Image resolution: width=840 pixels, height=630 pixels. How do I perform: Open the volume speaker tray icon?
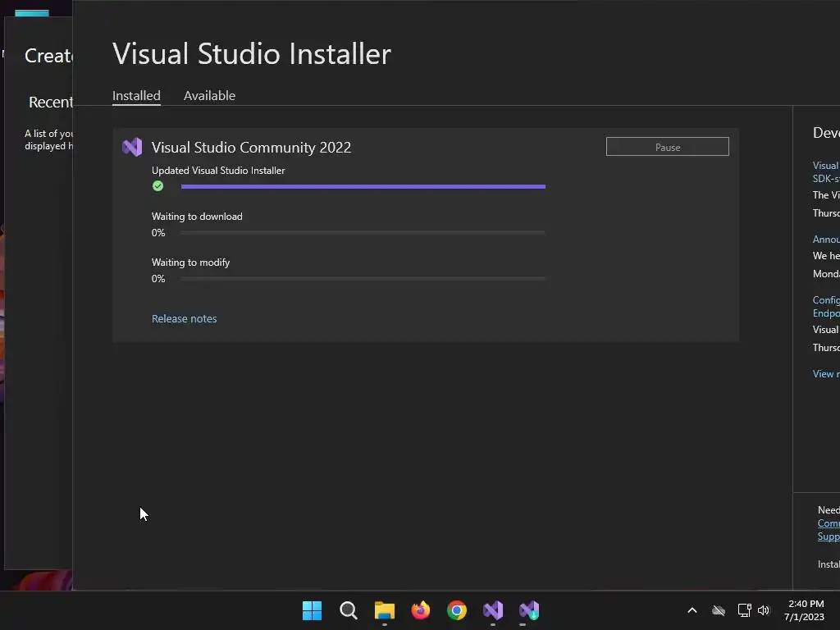click(764, 610)
